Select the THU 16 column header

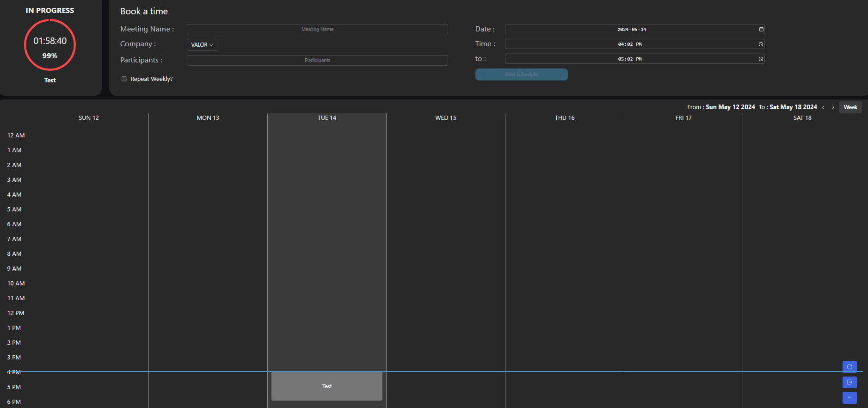pos(565,118)
